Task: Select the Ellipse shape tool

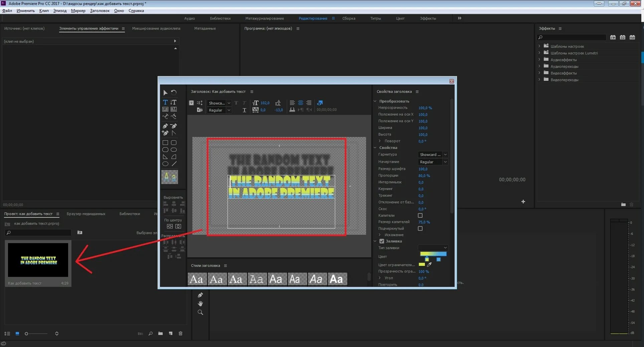Action: (165, 164)
